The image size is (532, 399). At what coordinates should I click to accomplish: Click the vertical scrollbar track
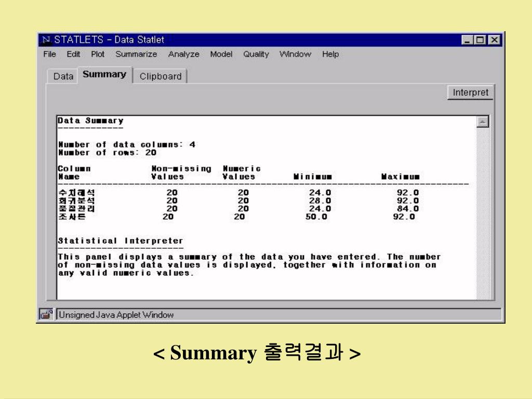tap(483, 214)
